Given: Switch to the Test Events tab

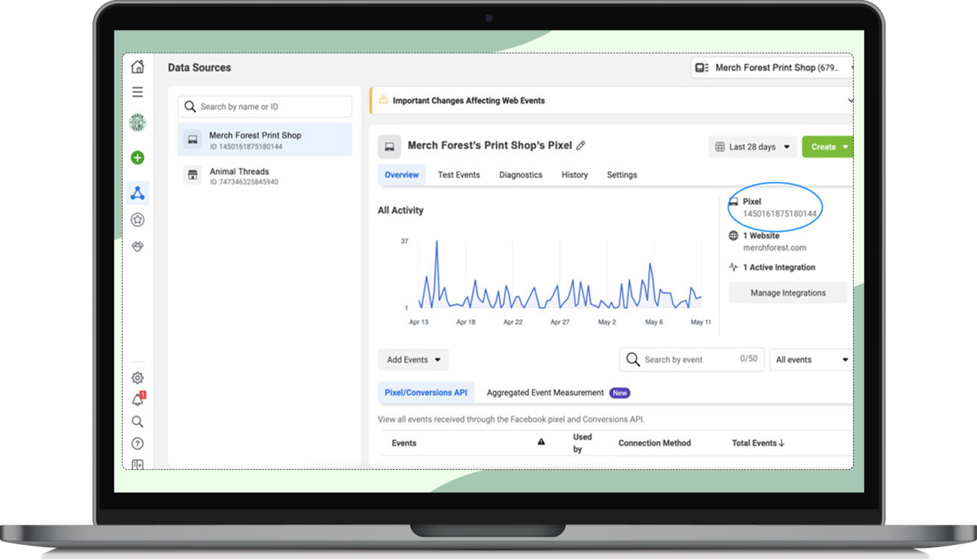Looking at the screenshot, I should [459, 175].
